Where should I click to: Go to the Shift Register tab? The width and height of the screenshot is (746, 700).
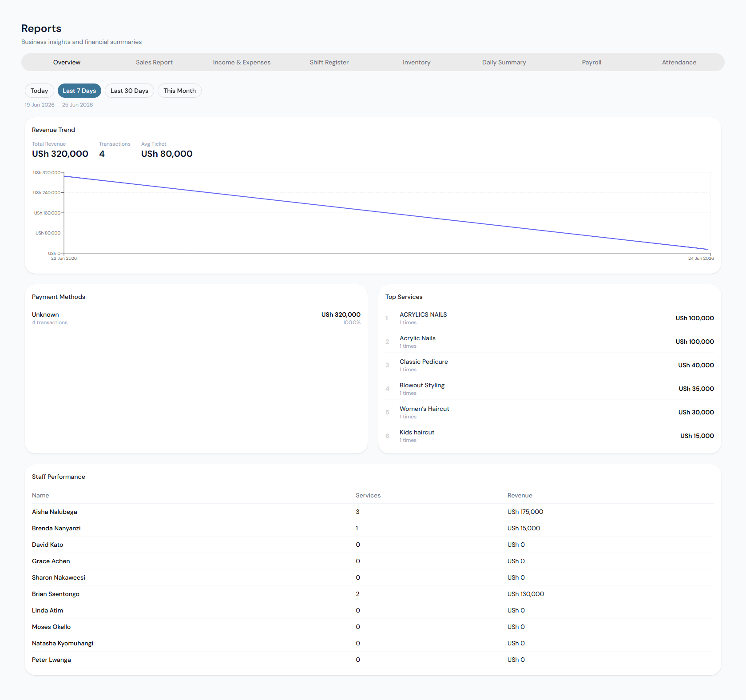tap(329, 62)
